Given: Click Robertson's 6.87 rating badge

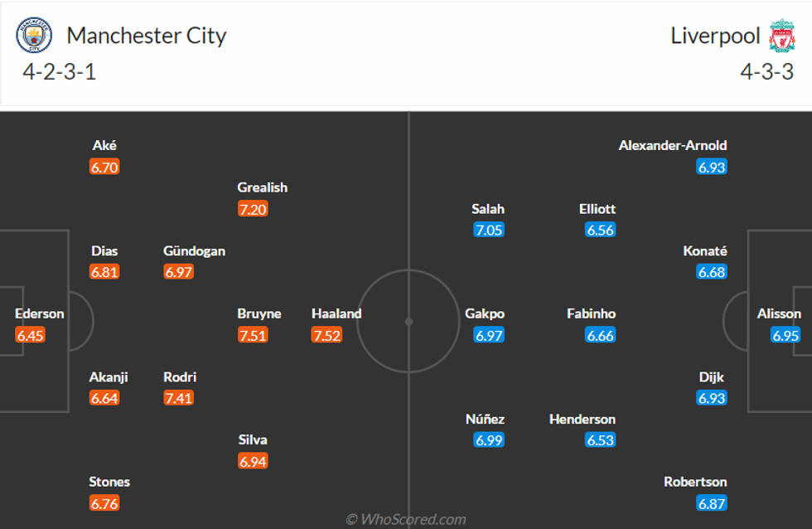Looking at the screenshot, I should [712, 503].
